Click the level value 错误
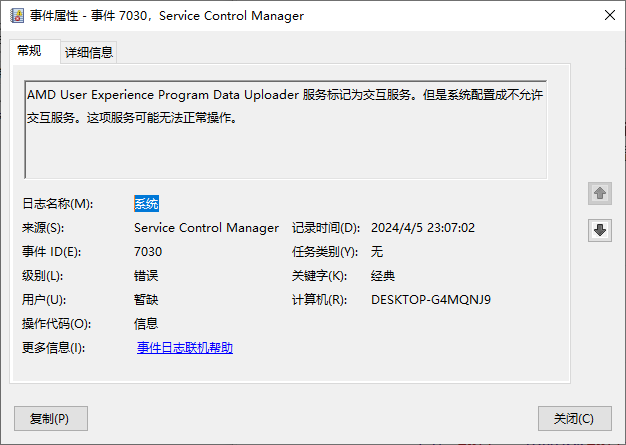The width and height of the screenshot is (626, 445). 146,276
